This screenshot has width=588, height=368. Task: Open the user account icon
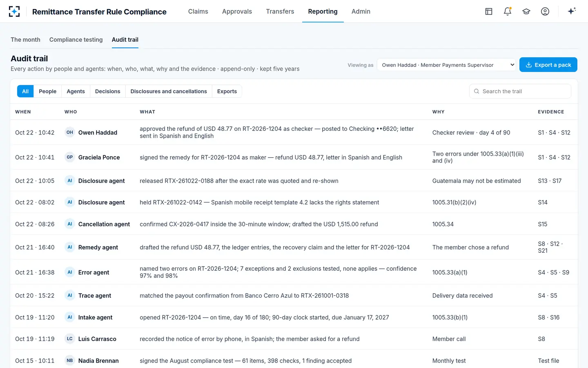click(x=545, y=11)
